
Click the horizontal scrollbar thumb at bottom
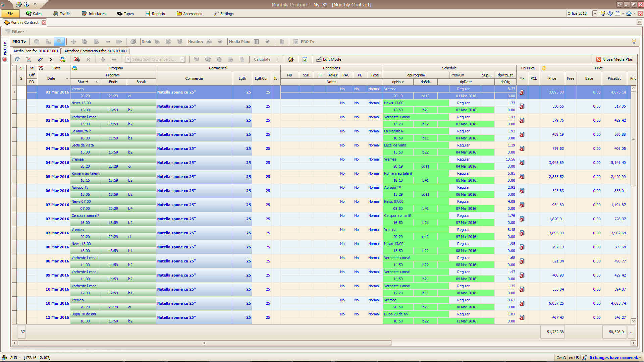pyautogui.click(x=204, y=343)
